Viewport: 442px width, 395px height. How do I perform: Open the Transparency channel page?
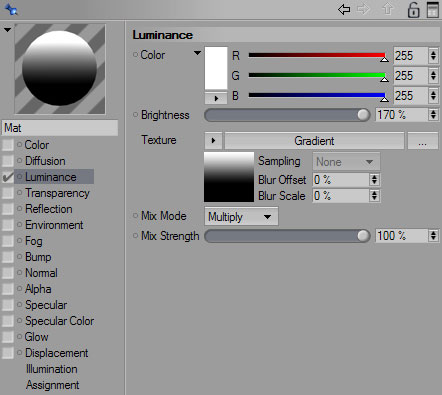pyautogui.click(x=57, y=193)
